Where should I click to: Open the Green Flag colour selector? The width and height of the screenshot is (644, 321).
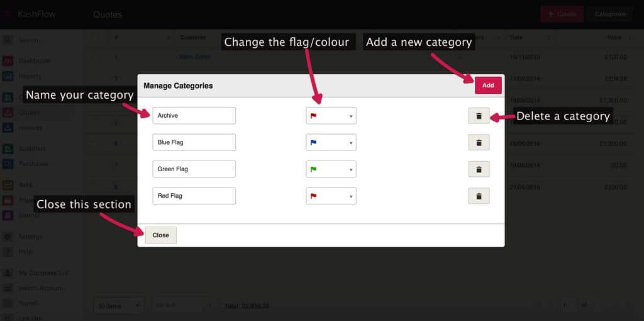coord(331,169)
